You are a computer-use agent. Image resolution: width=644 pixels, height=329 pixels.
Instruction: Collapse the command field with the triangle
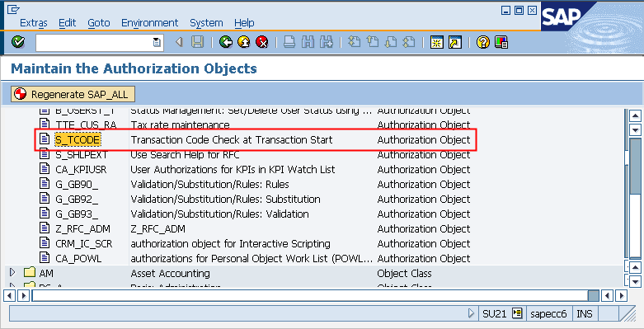tap(179, 42)
